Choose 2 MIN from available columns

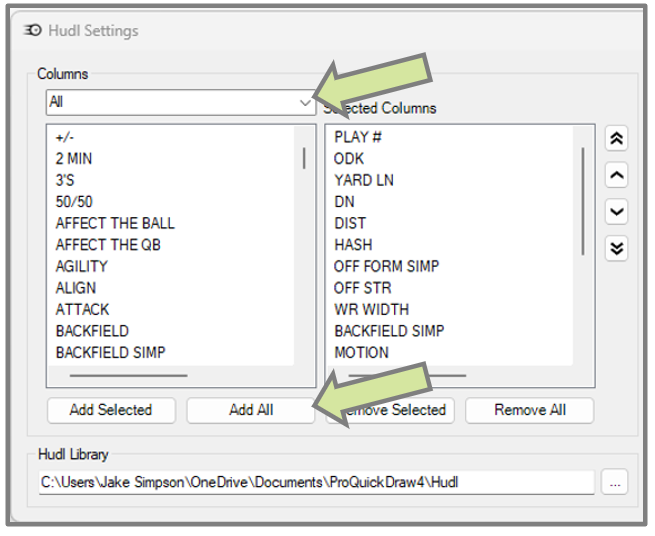[x=74, y=158]
